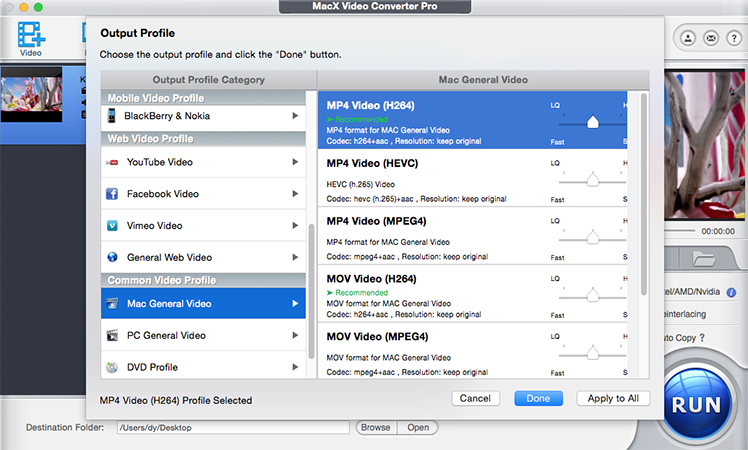Screen dimensions: 748x450
Task: Open the help question mark icon
Action: [x=734, y=38]
